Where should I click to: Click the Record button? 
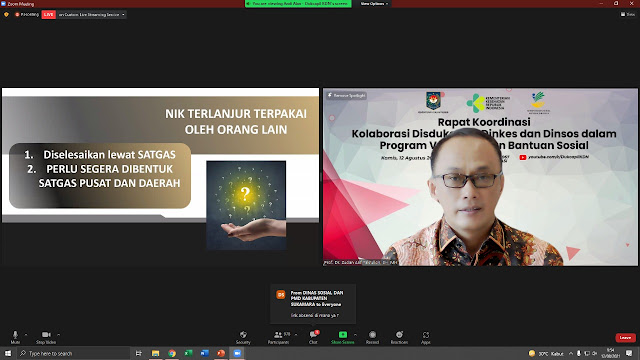372,337
